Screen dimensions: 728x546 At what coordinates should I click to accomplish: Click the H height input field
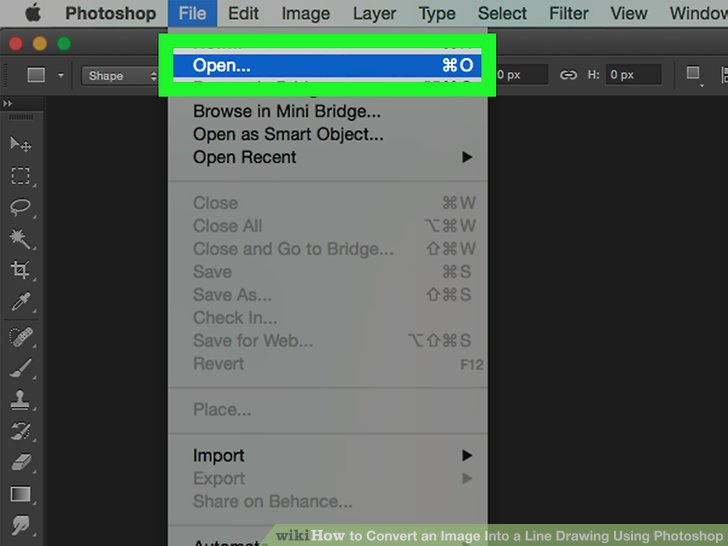[x=634, y=75]
